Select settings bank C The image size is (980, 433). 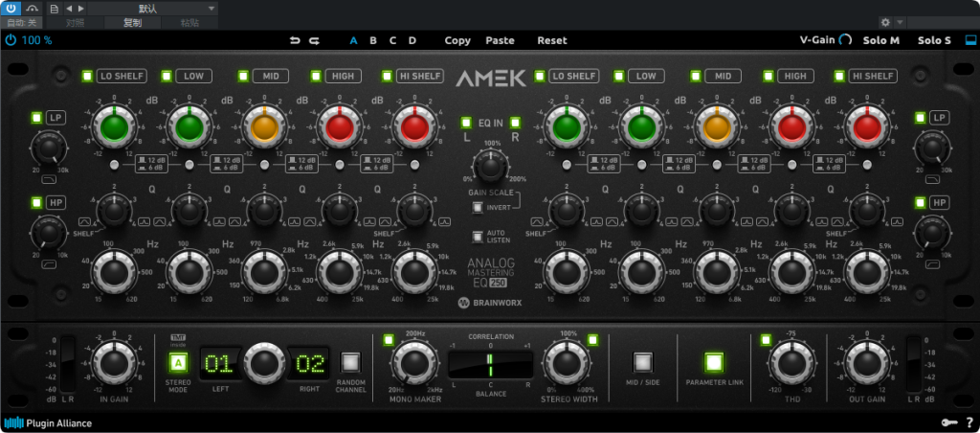click(x=392, y=40)
